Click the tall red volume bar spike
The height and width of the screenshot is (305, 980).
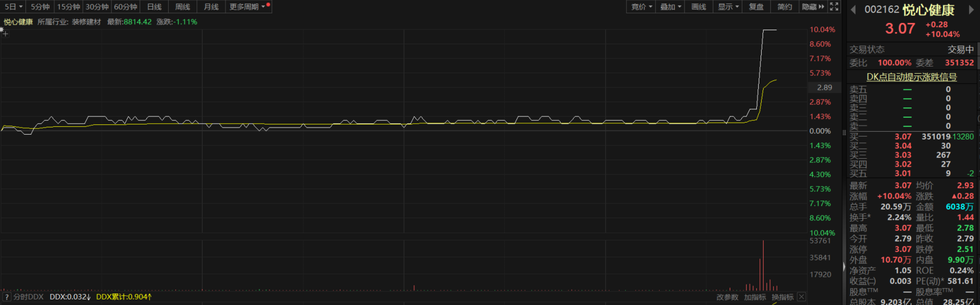[x=763, y=266]
